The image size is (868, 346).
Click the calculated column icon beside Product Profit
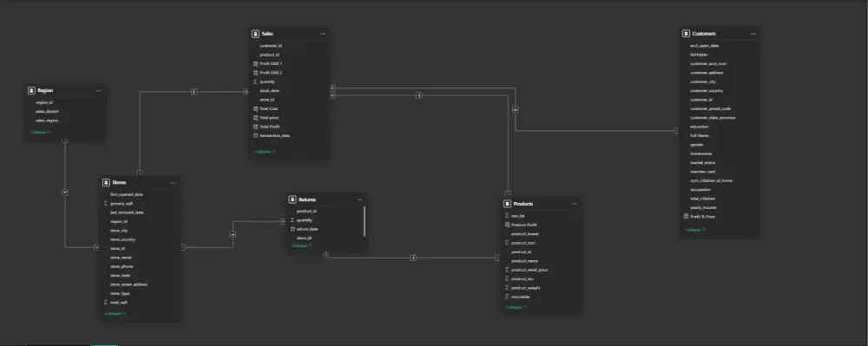[x=507, y=225]
